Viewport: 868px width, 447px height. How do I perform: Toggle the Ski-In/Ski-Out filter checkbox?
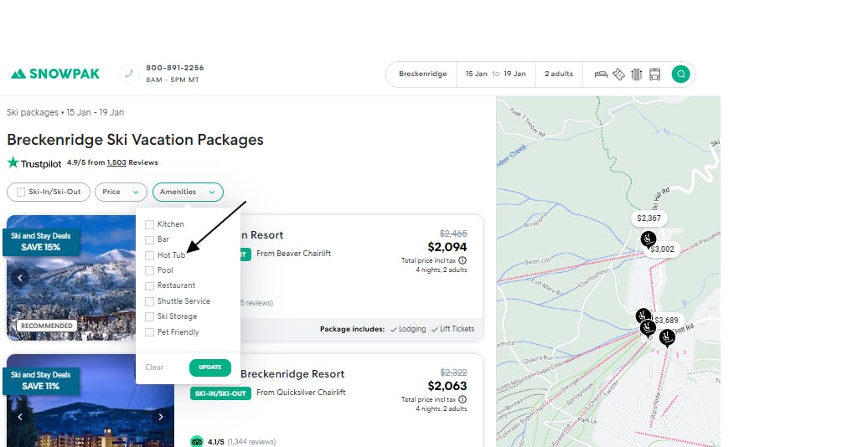point(21,192)
